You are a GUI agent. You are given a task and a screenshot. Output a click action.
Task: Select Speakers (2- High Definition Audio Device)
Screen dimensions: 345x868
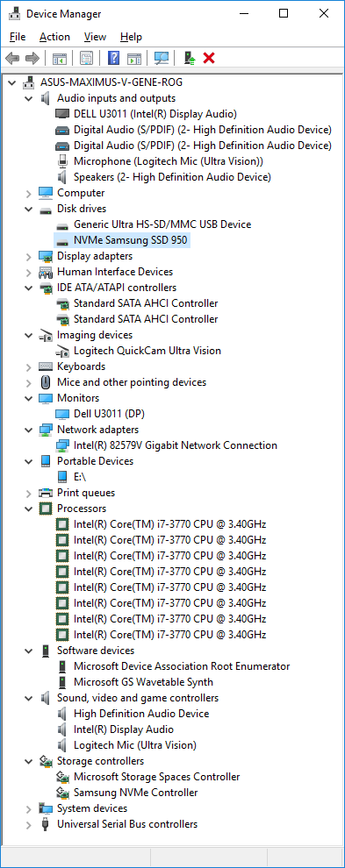(x=172, y=177)
